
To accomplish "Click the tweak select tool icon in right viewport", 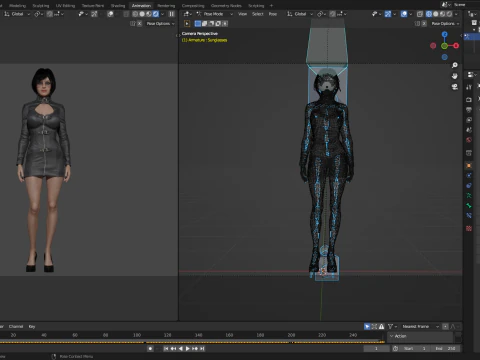I will [x=187, y=24].
